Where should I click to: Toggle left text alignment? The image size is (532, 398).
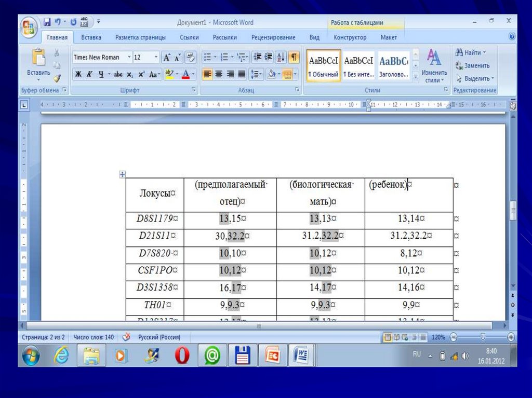(207, 74)
